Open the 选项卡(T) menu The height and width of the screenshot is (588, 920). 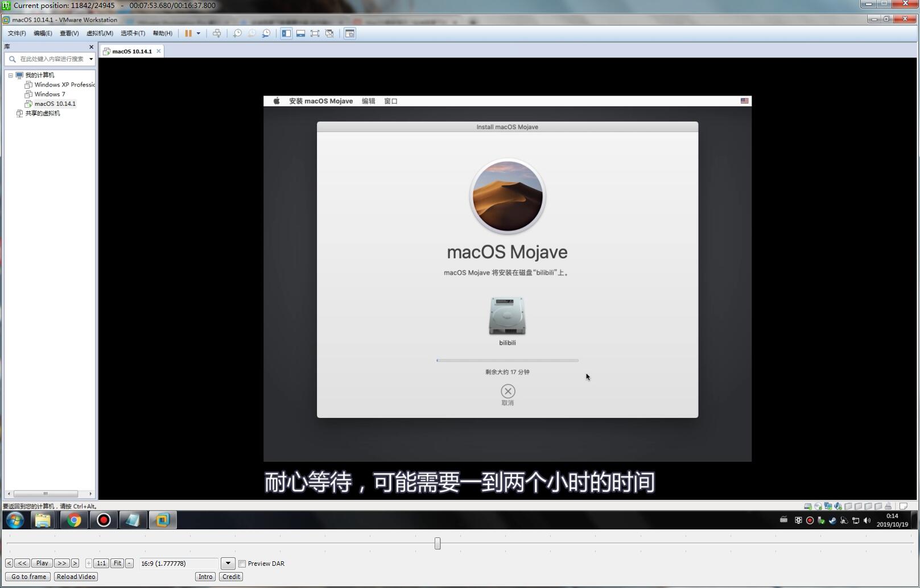pyautogui.click(x=133, y=34)
